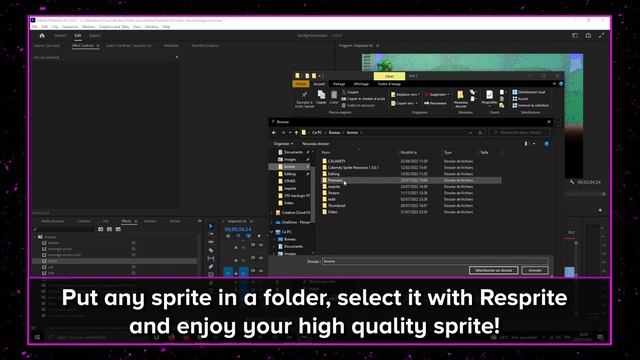
Task: Toggle Linked Selection in Timeline
Action: [x=248, y=236]
